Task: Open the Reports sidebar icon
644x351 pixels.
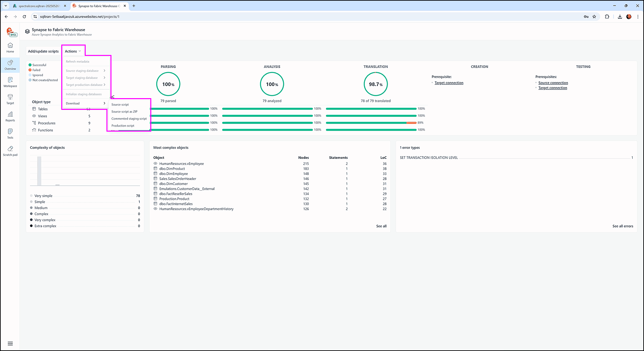Action: [10, 117]
